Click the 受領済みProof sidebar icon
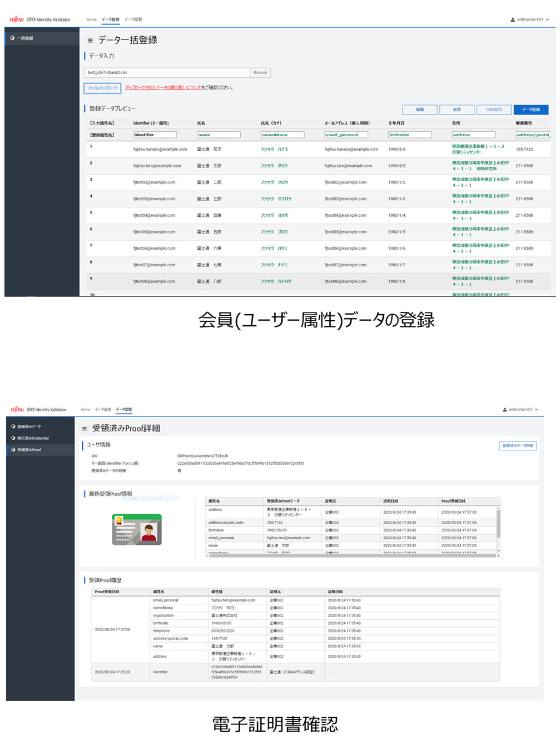The width and height of the screenshot is (560, 745). (13, 450)
